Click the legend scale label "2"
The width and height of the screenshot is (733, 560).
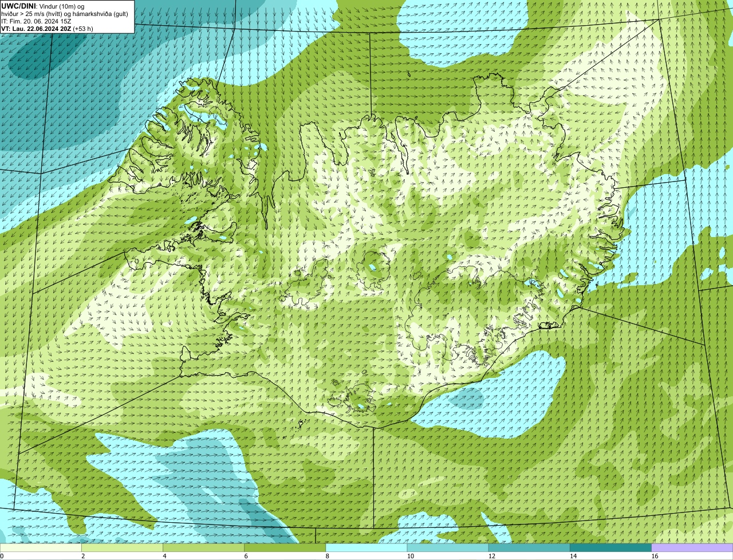click(x=83, y=556)
